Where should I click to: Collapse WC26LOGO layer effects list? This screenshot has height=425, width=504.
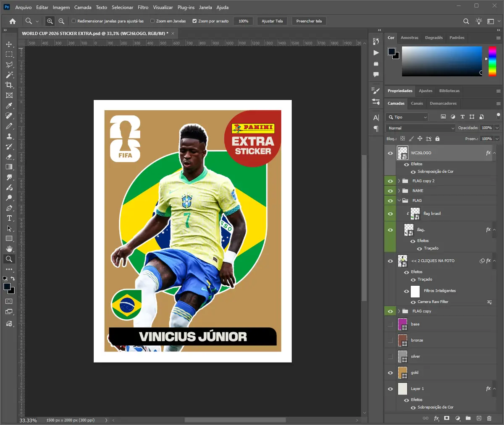pyautogui.click(x=494, y=153)
